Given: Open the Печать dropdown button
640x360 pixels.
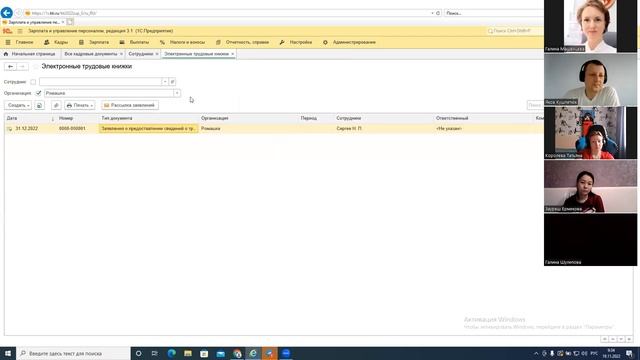Looking at the screenshot, I should [x=80, y=105].
